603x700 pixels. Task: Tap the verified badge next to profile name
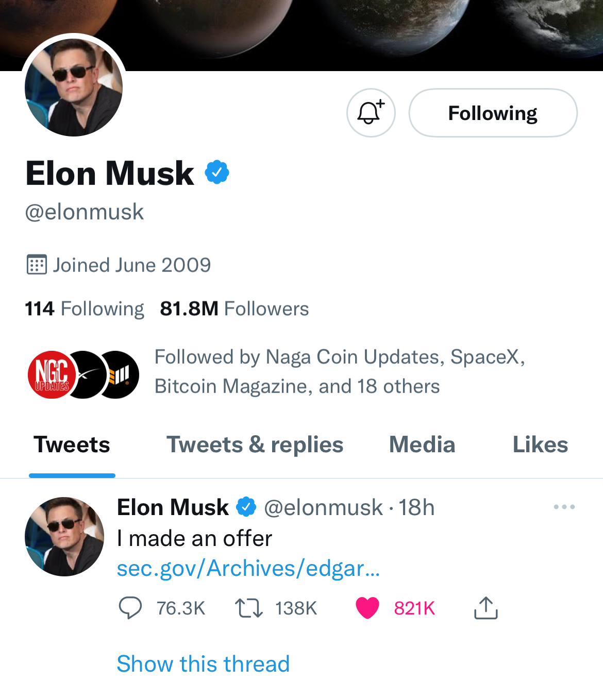217,172
